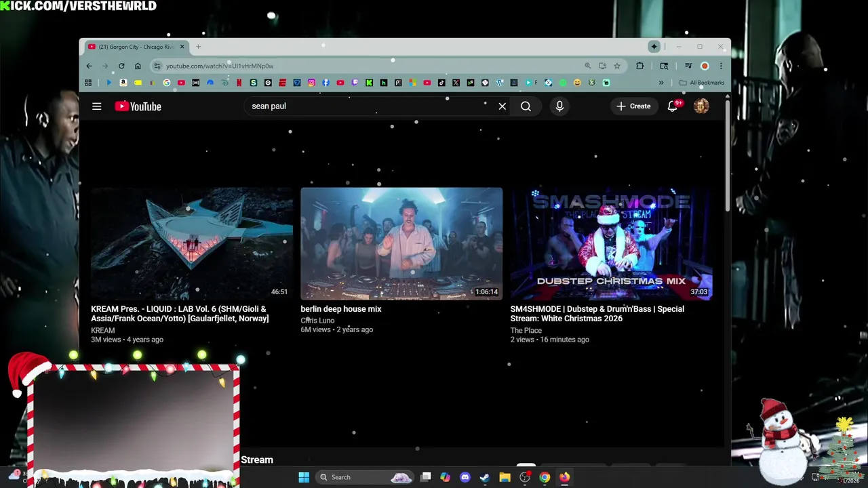
Task: Open the Kick bookmark
Action: [369, 83]
